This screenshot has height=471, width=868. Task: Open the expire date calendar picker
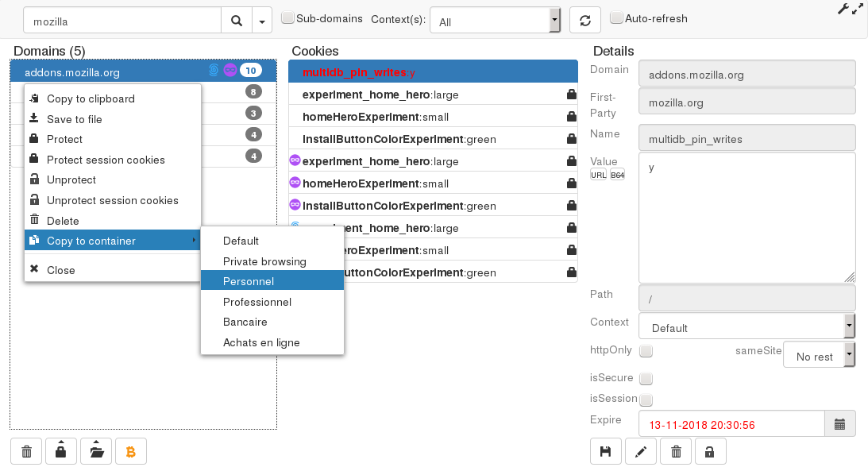click(x=839, y=424)
